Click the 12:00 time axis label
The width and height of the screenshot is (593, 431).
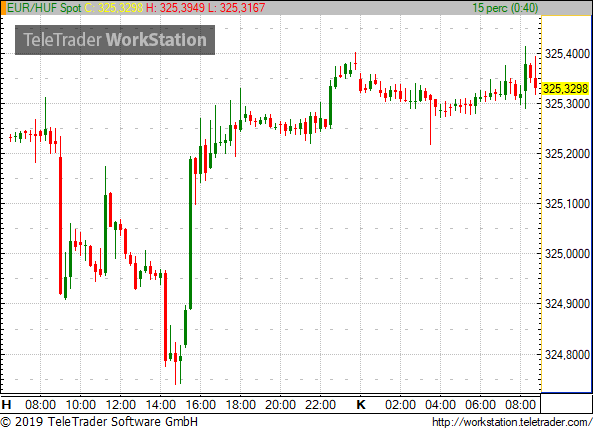[121, 405]
